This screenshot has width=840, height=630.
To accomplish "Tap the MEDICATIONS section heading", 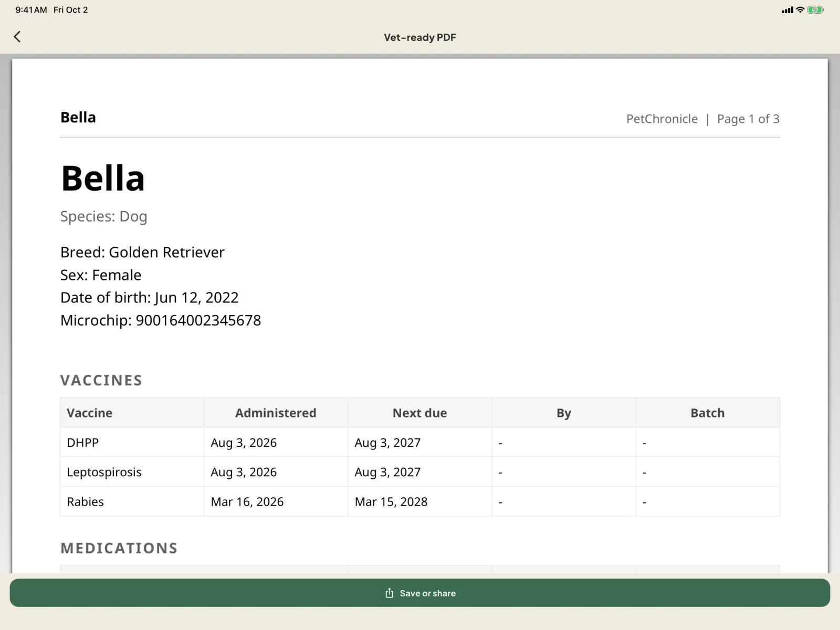I will click(119, 548).
